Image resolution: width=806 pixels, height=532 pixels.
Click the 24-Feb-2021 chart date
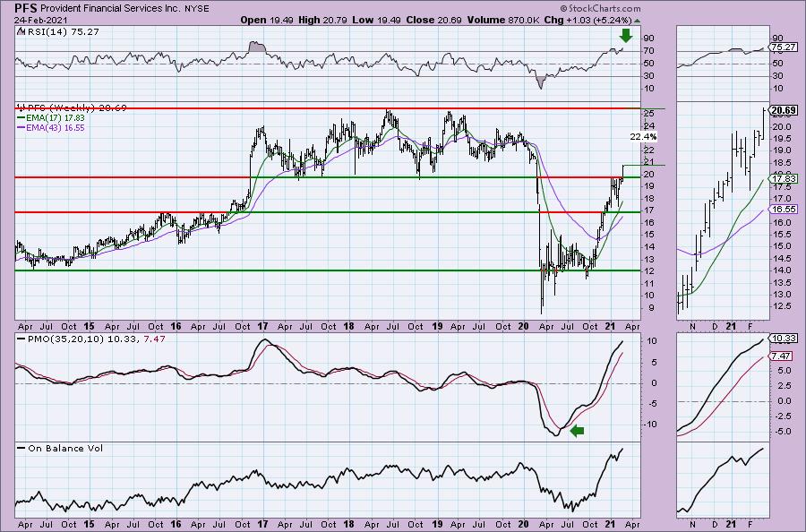coord(42,21)
